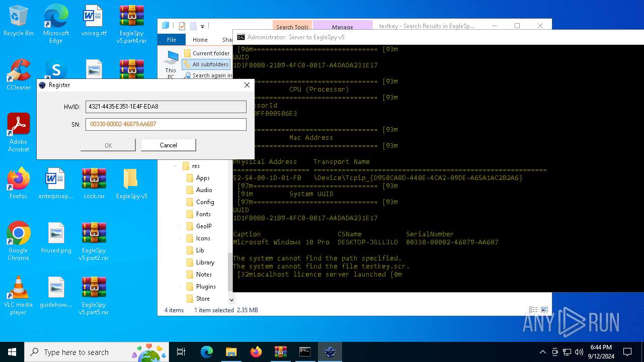Select Fonts folder in navigation tree
Viewport: 644px width, 362px height.
coord(198,214)
